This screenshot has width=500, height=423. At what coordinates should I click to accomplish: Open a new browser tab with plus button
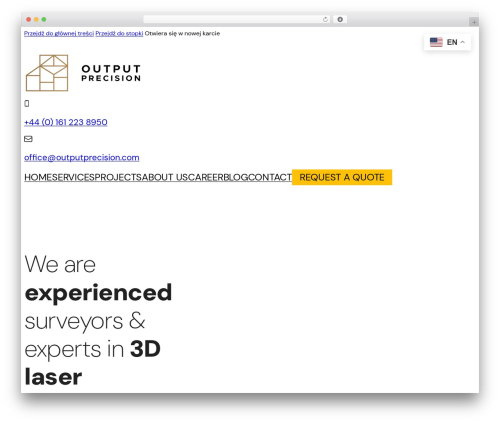pos(474,22)
